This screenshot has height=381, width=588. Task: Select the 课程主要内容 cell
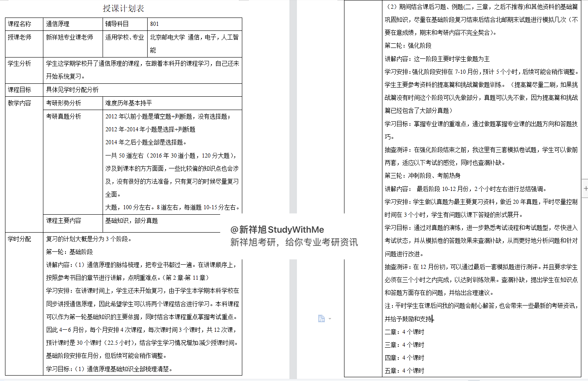point(73,223)
